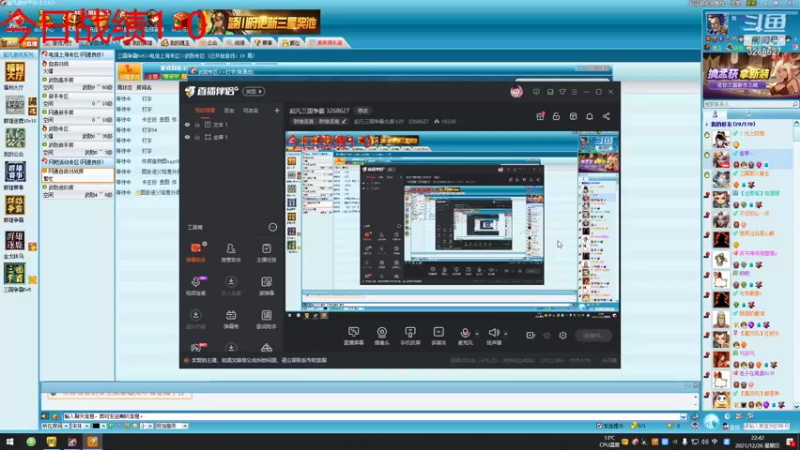
Task: Toggle lock on 文本 1 source
Action: point(197,124)
